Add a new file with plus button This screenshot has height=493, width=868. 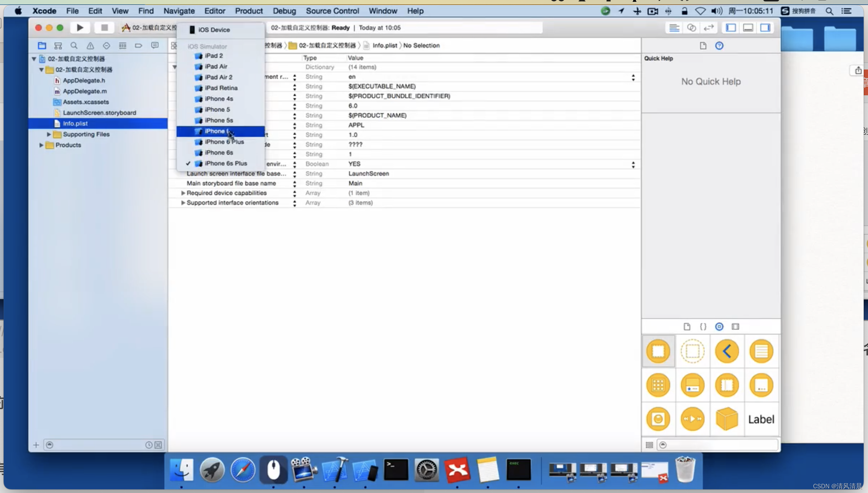tap(36, 445)
